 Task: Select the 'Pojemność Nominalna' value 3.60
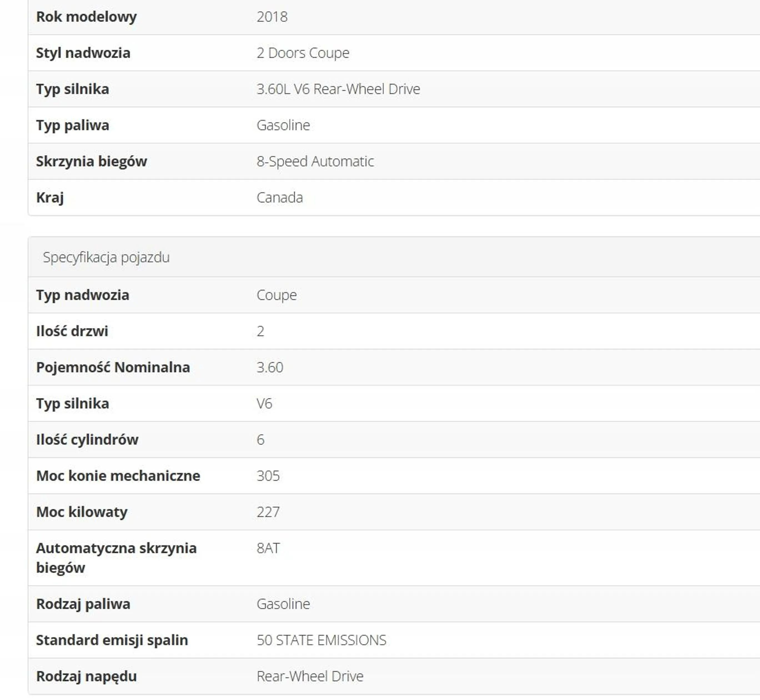pos(270,367)
